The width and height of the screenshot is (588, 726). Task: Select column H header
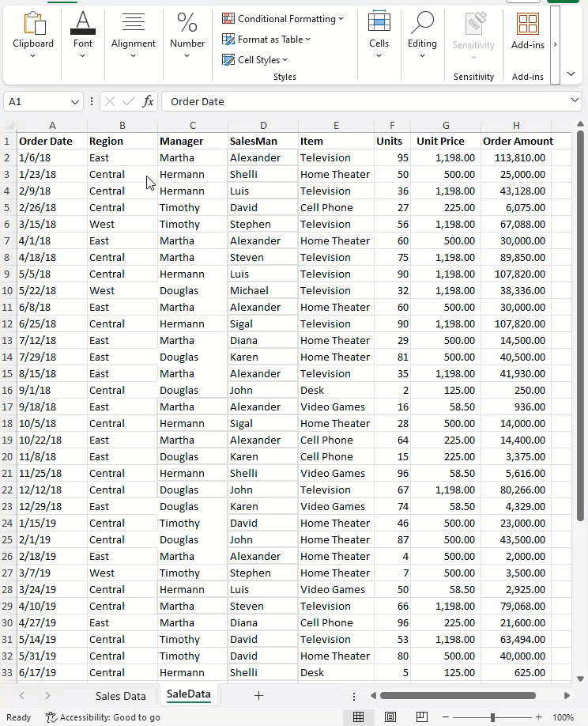[516, 126]
